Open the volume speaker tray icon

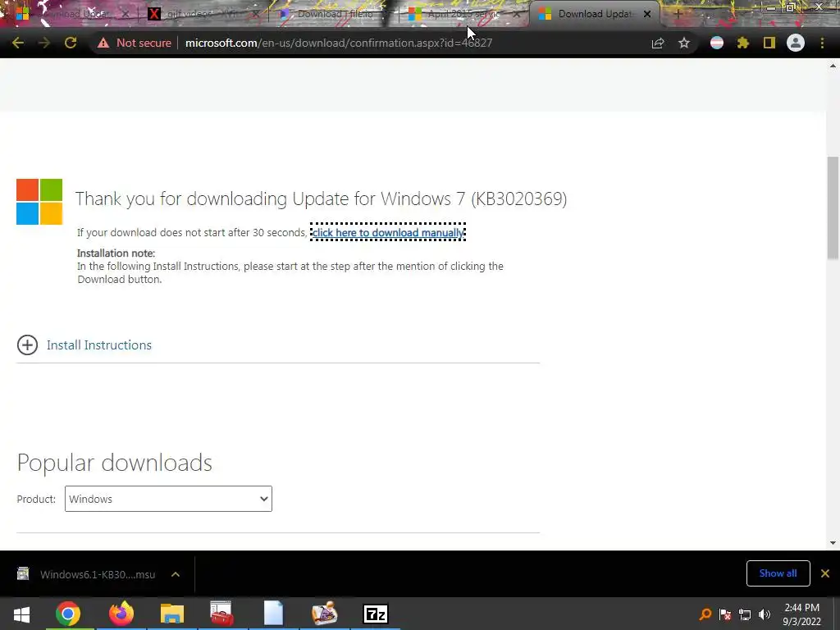click(x=765, y=614)
